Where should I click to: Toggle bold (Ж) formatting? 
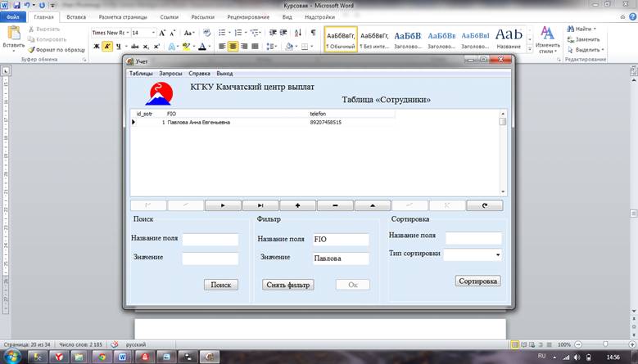(x=97, y=47)
